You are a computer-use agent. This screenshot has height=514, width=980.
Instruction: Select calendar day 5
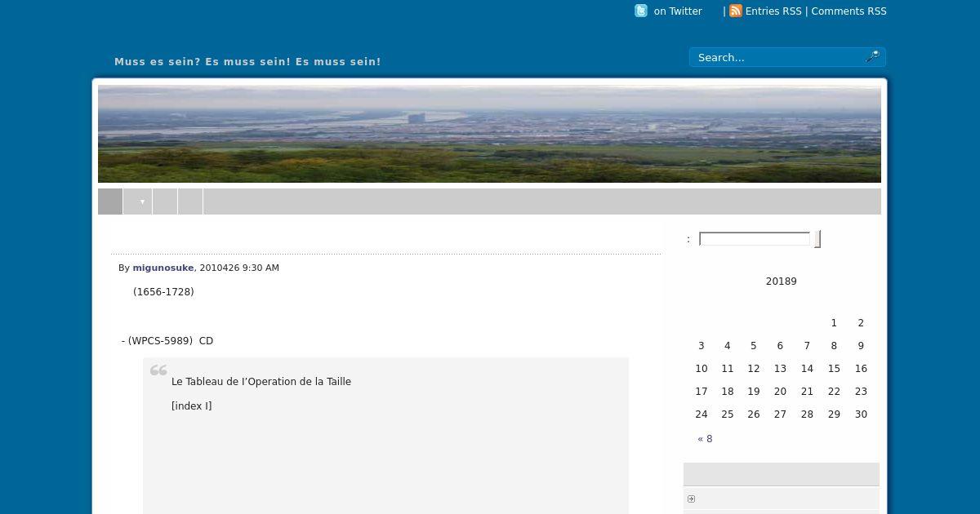click(x=754, y=346)
